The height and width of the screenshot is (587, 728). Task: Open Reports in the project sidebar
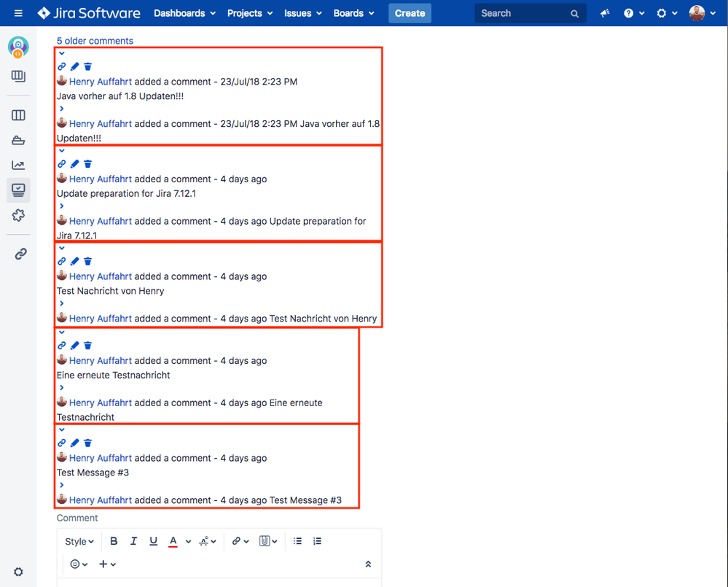click(x=18, y=165)
